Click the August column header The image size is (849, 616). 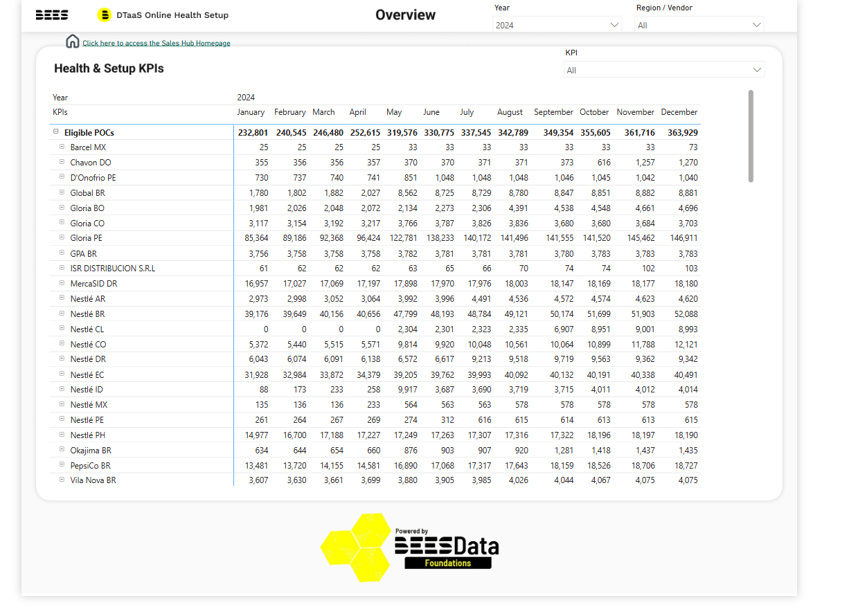click(510, 112)
